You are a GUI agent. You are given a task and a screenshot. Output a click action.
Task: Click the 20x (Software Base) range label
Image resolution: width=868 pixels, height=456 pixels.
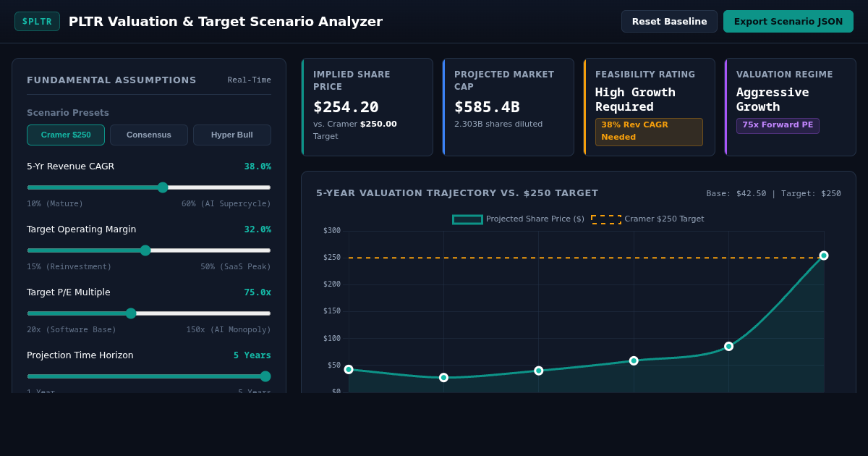[72, 330]
